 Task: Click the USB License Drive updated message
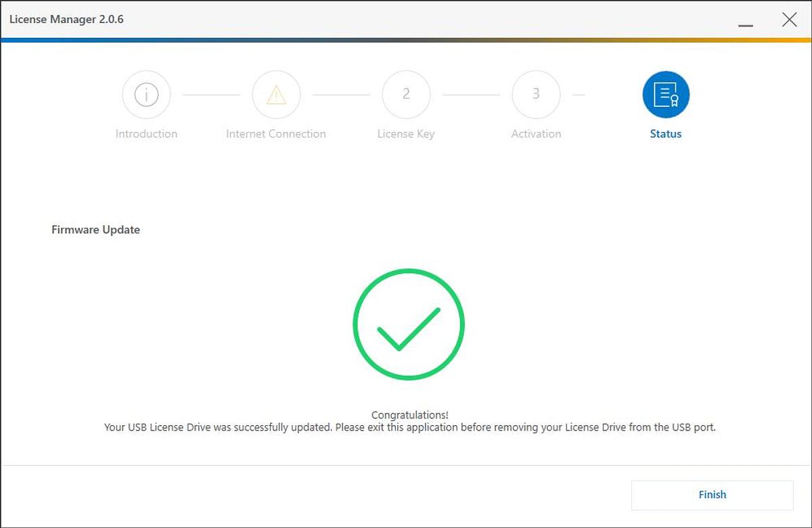coord(409,428)
